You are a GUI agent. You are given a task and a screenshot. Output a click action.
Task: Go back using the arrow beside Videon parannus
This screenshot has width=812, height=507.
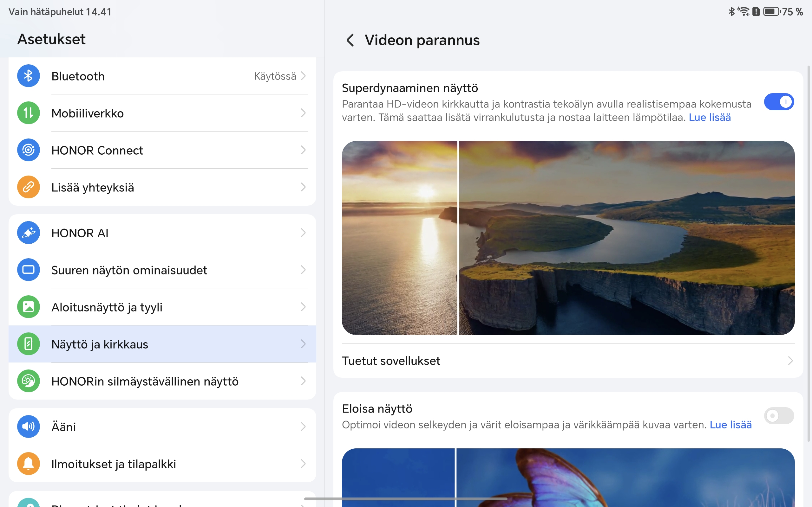coord(350,40)
